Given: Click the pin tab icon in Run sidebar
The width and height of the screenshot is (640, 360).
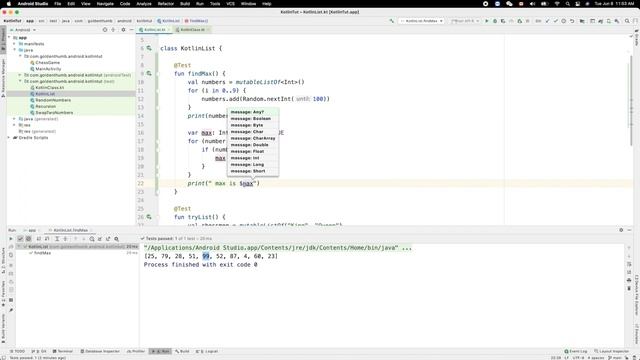Looking at the screenshot, I should (11, 310).
